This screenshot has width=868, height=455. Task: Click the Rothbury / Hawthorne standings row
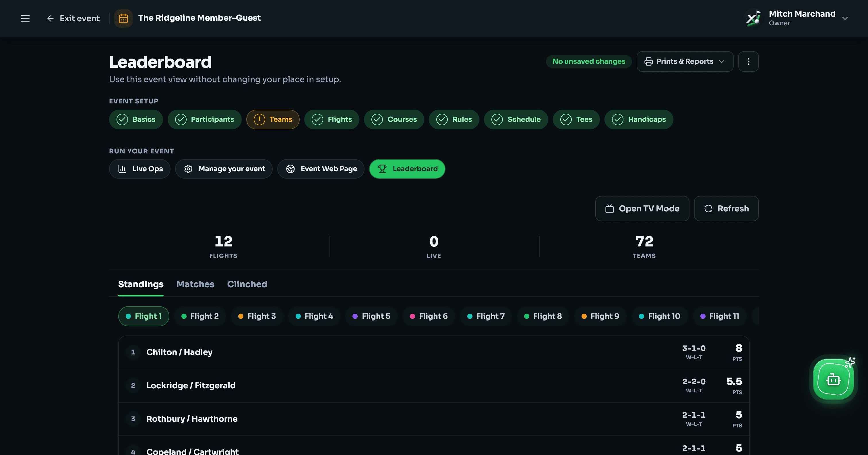[434, 419]
